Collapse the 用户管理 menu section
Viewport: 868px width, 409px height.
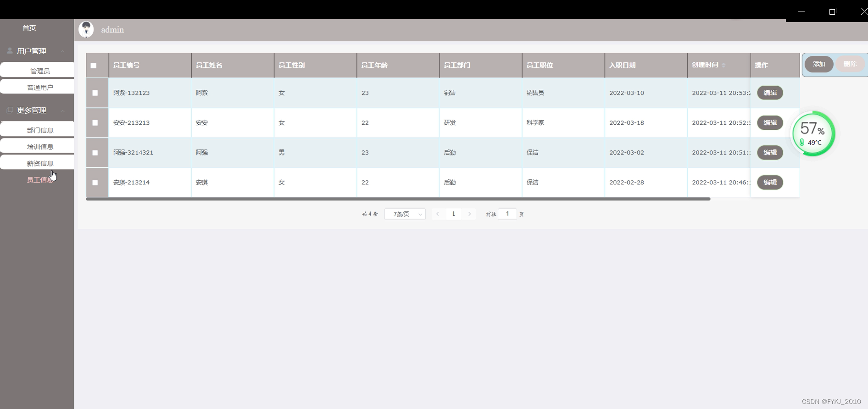[x=63, y=51]
